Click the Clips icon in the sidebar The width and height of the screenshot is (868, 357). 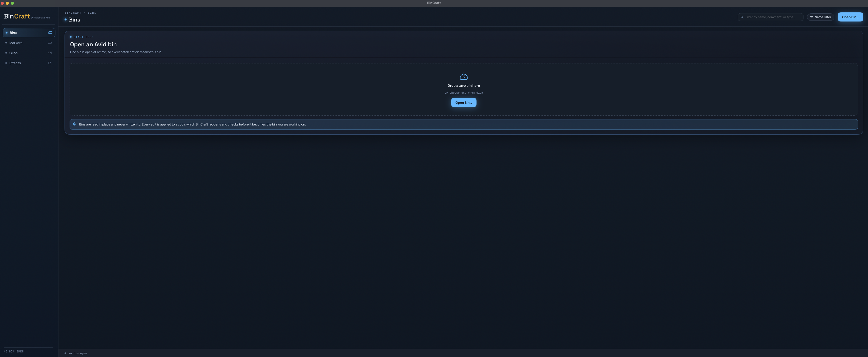[50, 53]
